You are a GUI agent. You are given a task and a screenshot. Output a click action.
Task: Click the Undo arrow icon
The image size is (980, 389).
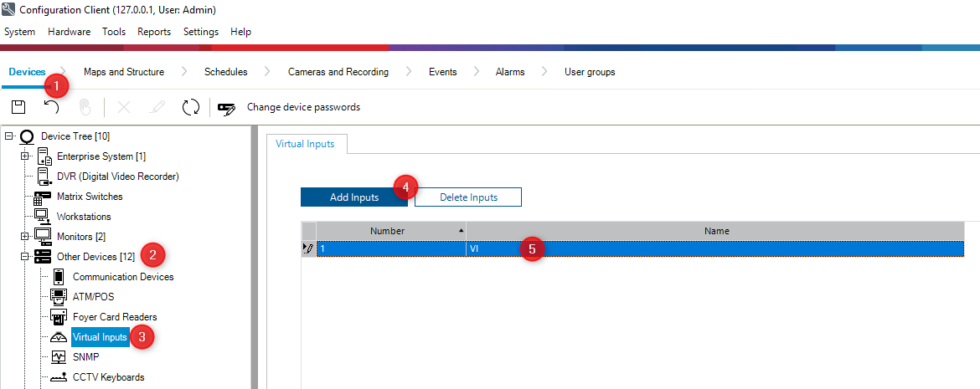pos(51,107)
